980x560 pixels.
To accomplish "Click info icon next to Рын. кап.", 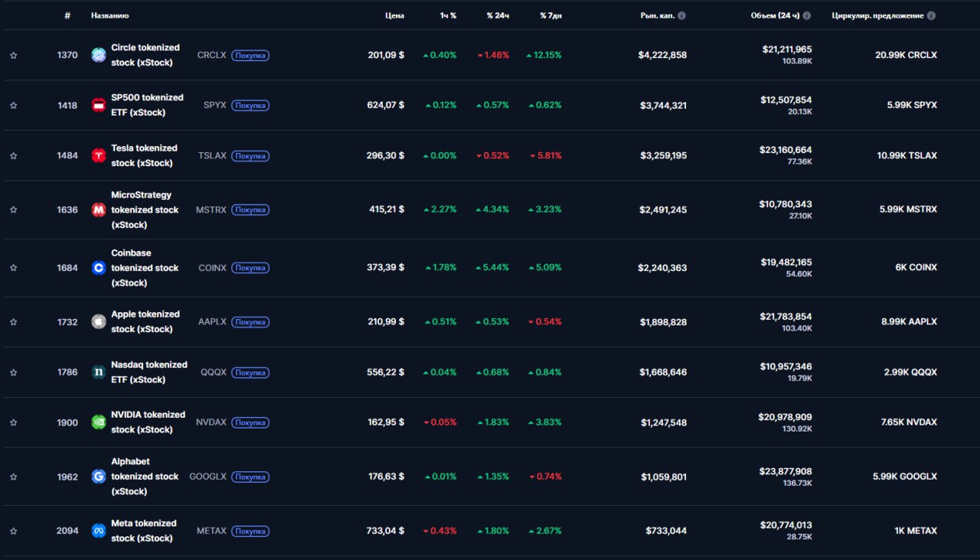I will tap(681, 15).
